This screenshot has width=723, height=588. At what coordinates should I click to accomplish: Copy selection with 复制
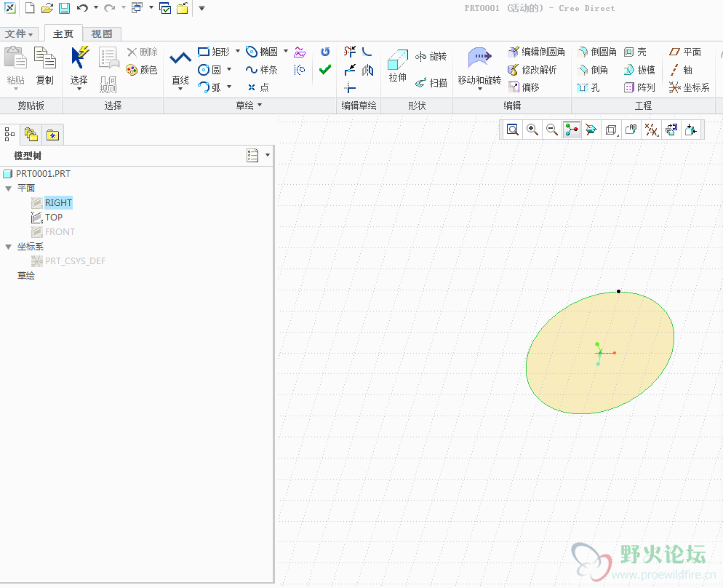[x=44, y=66]
